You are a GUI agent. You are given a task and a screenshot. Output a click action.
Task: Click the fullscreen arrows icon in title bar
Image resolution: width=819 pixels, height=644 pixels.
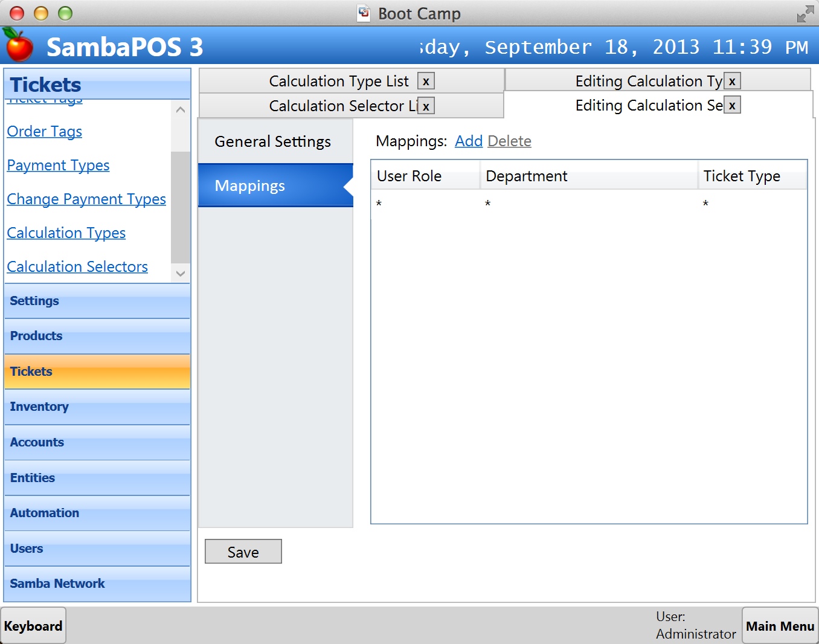point(805,13)
